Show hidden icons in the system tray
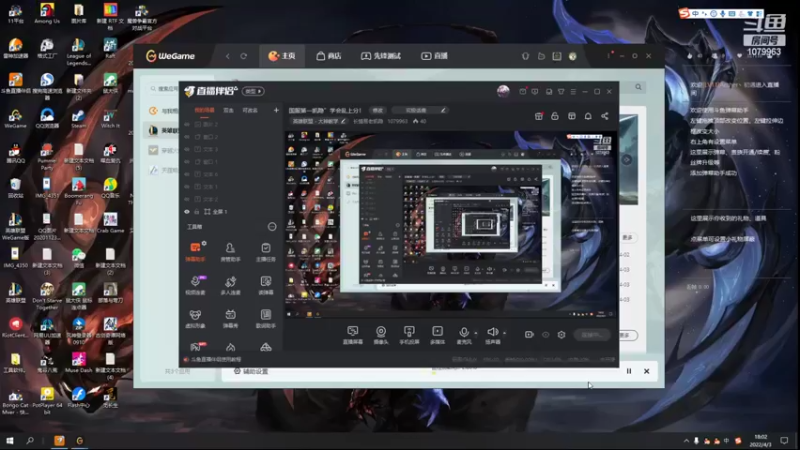This screenshot has width=800, height=450. coord(686,440)
